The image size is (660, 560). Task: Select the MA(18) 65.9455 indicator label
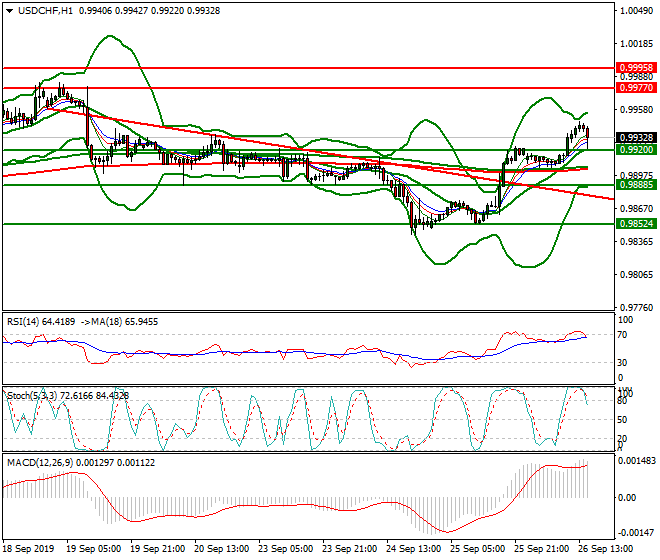[125, 322]
